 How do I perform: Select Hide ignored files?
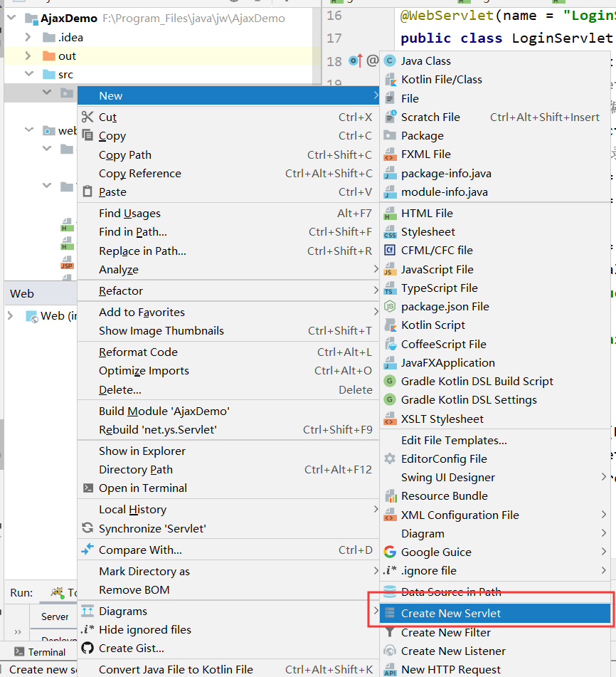point(228,629)
